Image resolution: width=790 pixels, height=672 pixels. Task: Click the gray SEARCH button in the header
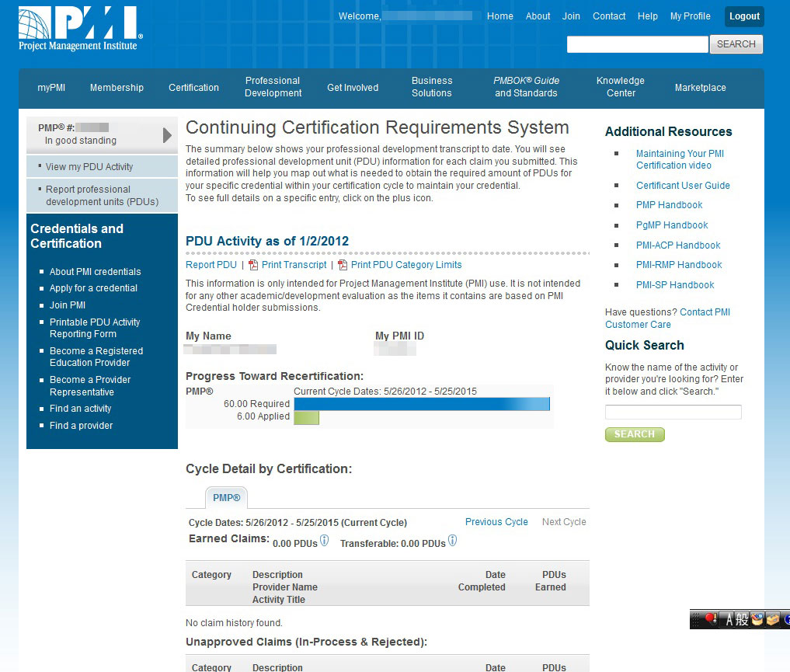(x=736, y=44)
